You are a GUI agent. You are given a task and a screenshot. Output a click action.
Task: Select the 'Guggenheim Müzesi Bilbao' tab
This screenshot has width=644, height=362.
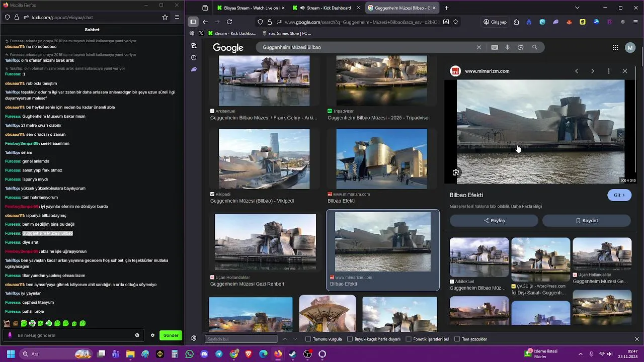tap(401, 8)
